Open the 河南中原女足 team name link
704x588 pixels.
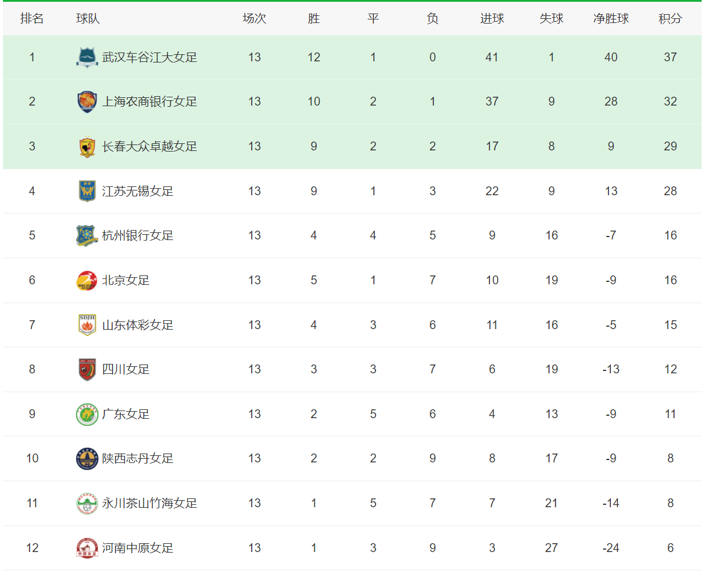tap(137, 548)
